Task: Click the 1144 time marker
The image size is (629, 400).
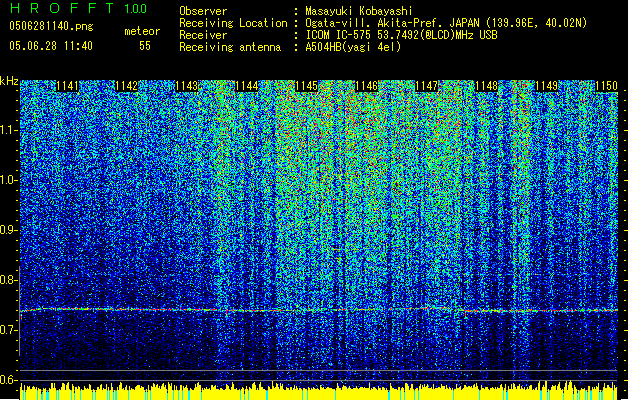Action: click(247, 86)
